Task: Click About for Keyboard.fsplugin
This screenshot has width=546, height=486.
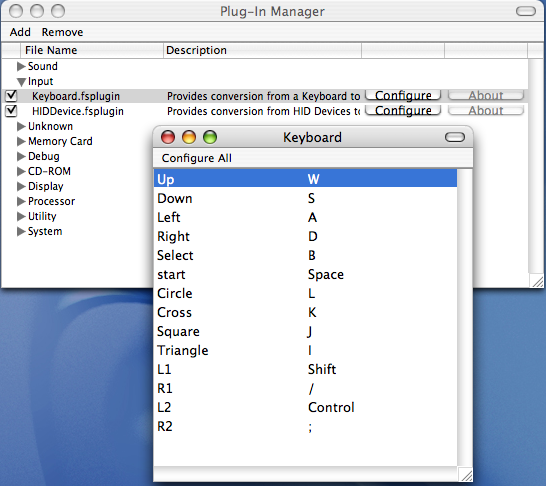Action: coord(486,95)
